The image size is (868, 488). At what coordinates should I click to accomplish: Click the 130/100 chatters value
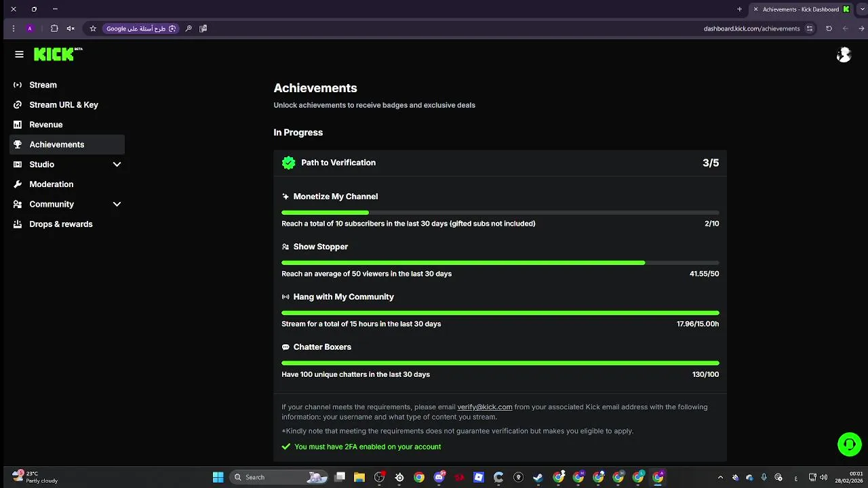pos(706,374)
